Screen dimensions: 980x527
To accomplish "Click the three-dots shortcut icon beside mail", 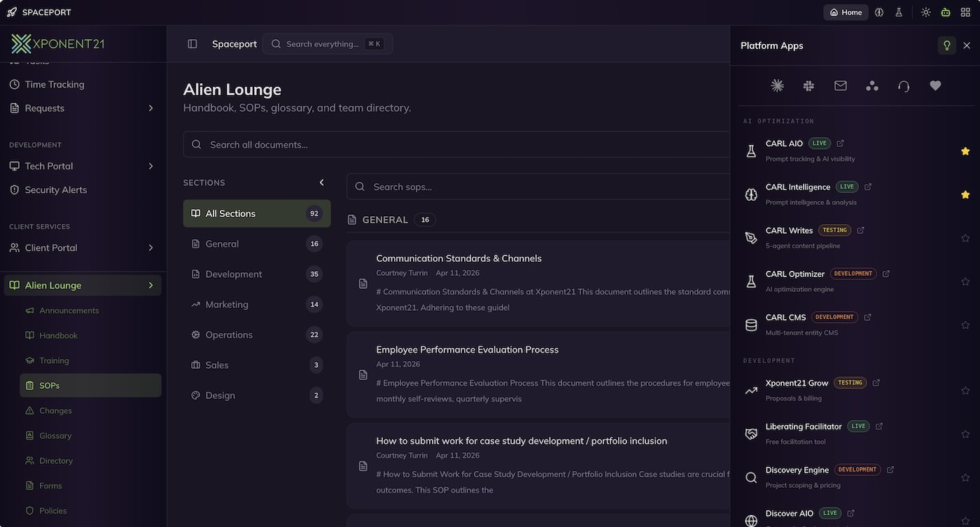I will (x=872, y=85).
